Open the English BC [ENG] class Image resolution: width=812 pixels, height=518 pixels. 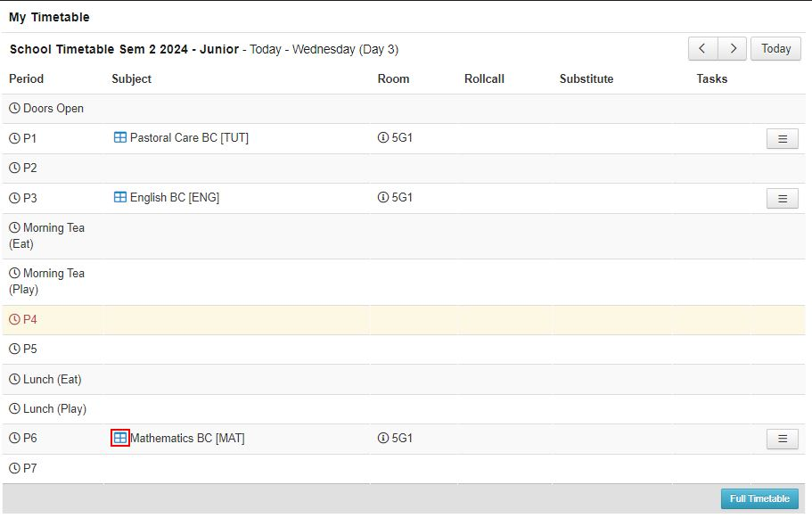(x=175, y=198)
